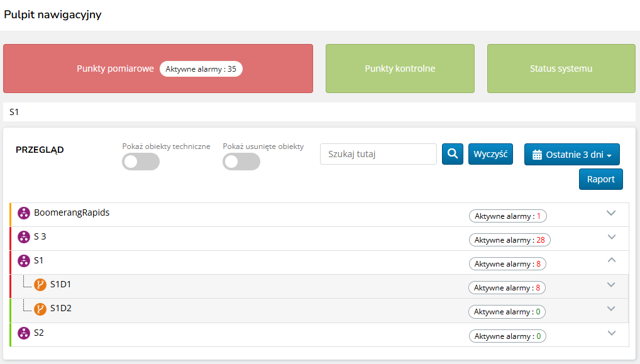Click the Raport button

600,179
